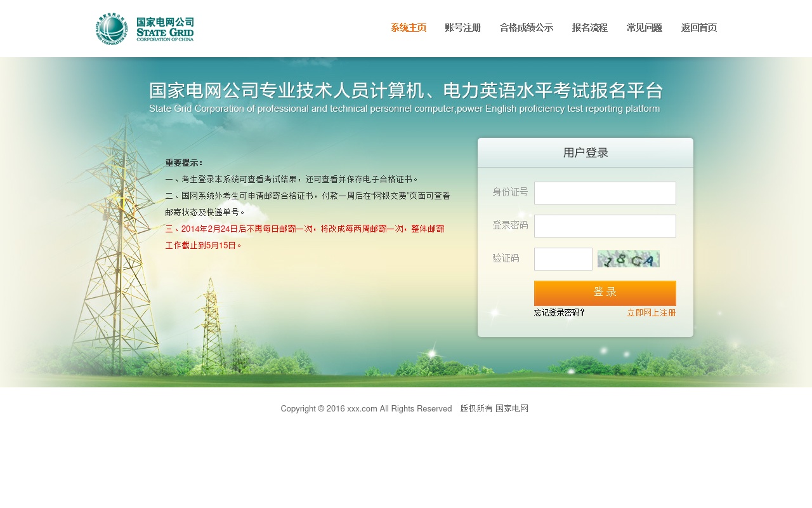The width and height of the screenshot is (812, 508).
Task: View the 报名流程 page
Action: click(590, 28)
